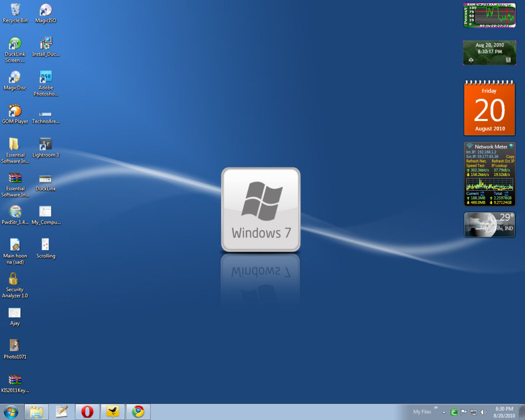
Task: Click the green tray application icon
Action: coord(454,412)
